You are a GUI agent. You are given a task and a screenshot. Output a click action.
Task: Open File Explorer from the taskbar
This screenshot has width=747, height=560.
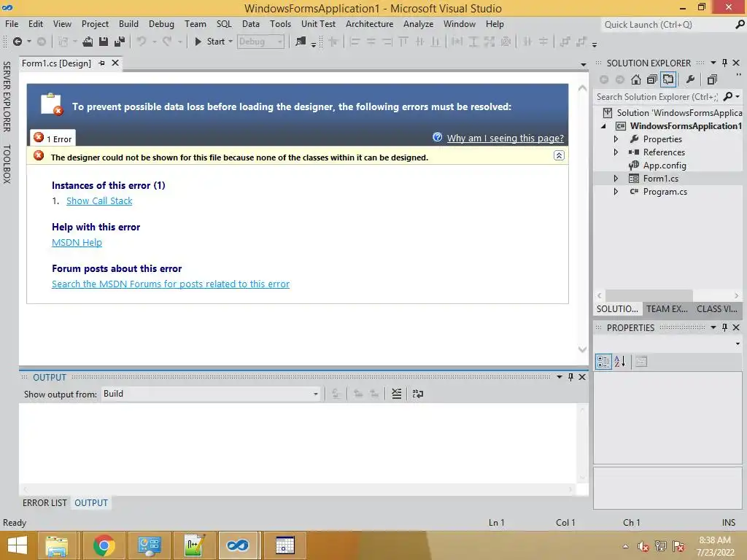click(x=57, y=545)
